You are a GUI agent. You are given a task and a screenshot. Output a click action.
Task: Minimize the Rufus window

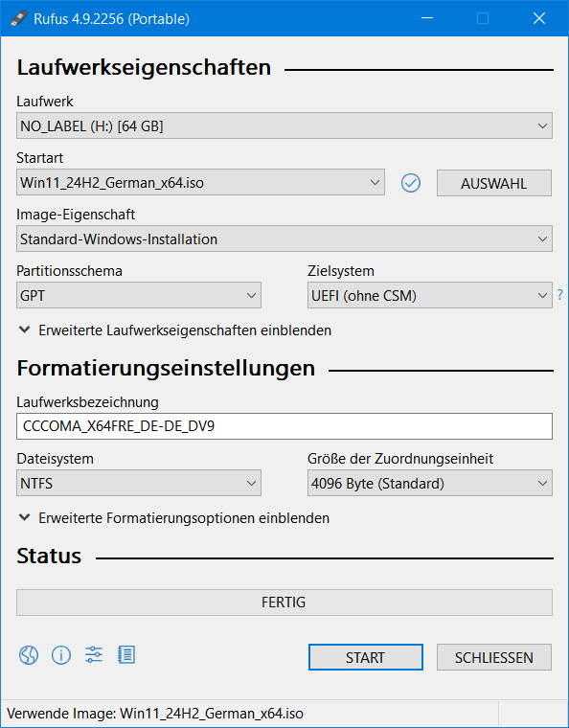(x=427, y=18)
